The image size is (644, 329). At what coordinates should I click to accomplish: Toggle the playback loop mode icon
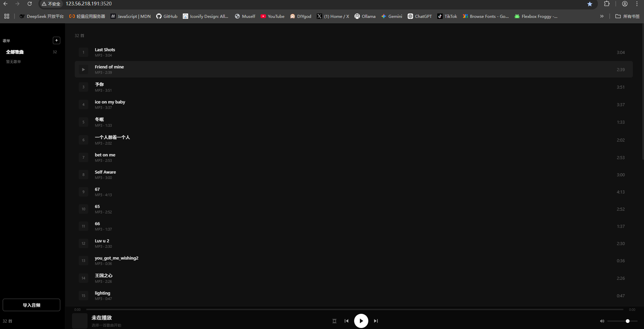(x=334, y=321)
